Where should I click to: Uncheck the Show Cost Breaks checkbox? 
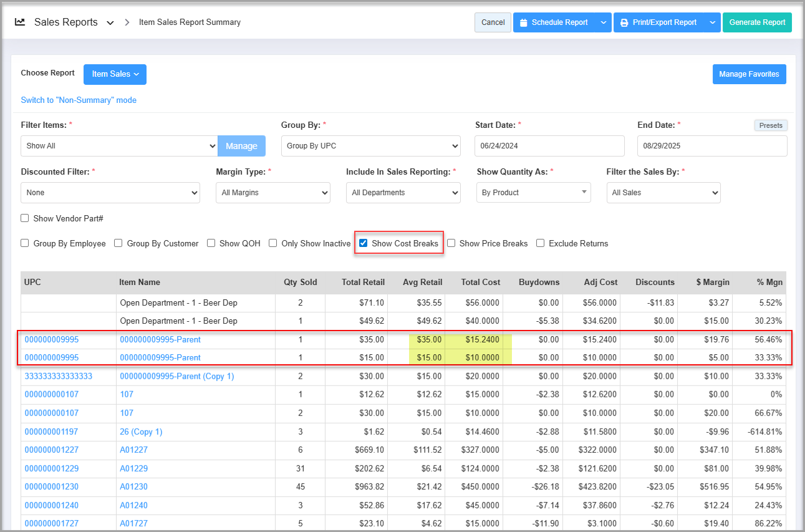pyautogui.click(x=364, y=243)
